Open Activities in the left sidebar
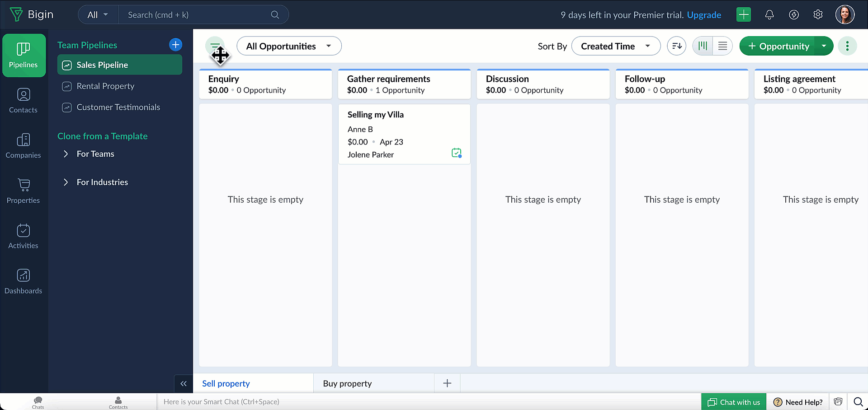 [23, 236]
